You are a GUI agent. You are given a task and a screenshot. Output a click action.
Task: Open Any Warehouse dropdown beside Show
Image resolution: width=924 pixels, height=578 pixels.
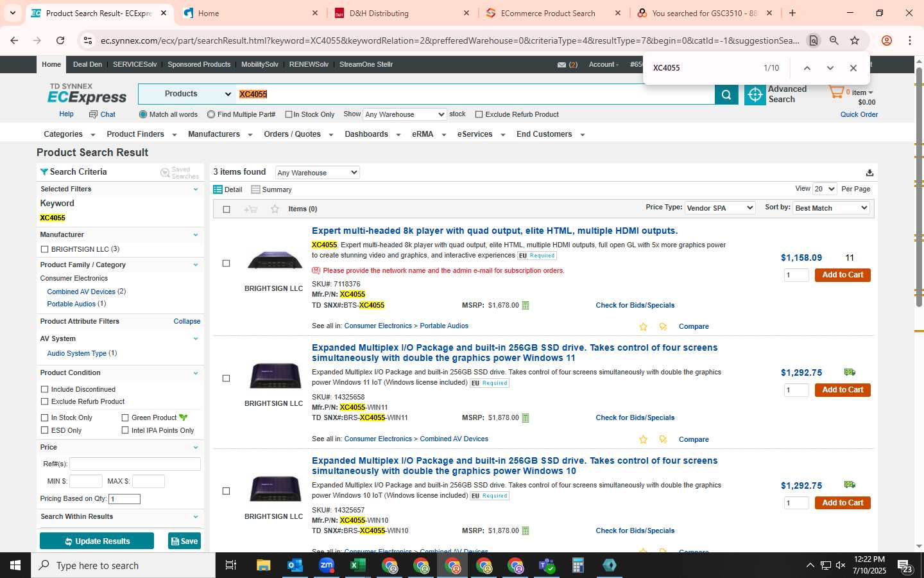coord(404,114)
